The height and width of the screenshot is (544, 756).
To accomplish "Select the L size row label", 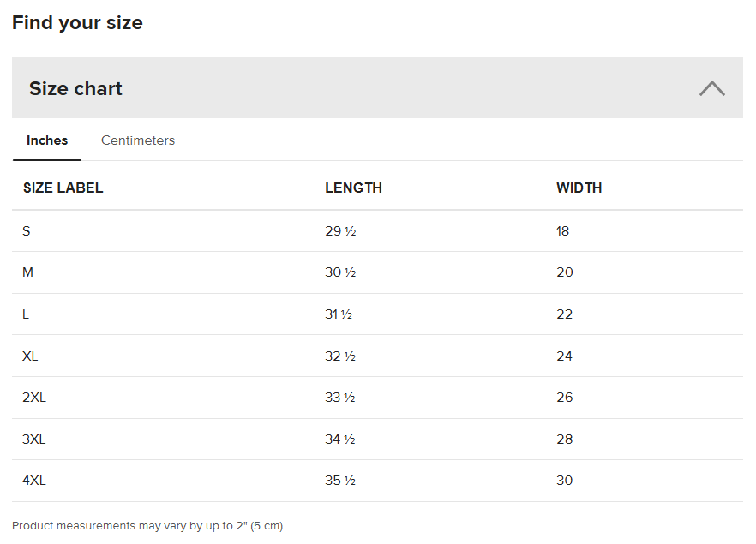I will (x=26, y=314).
